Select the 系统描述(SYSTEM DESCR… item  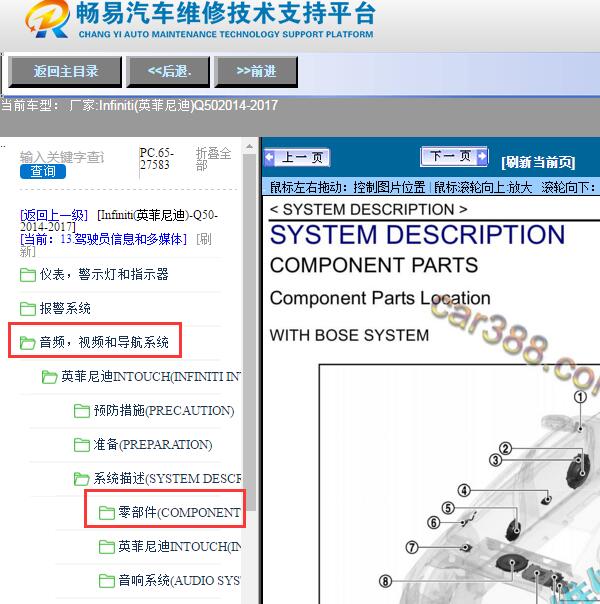(167, 478)
